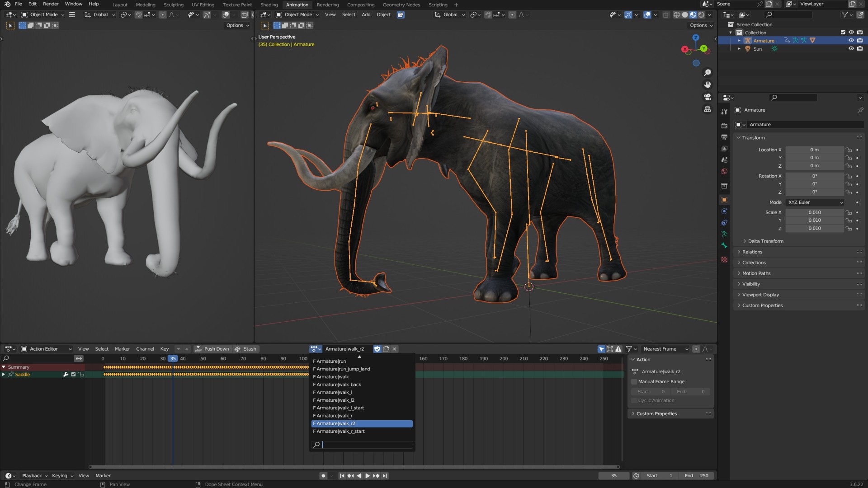Duplicate the action with new action icon

pos(386,349)
